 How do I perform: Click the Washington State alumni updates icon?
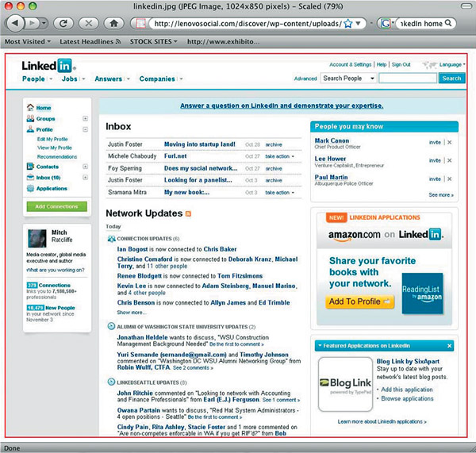111,326
